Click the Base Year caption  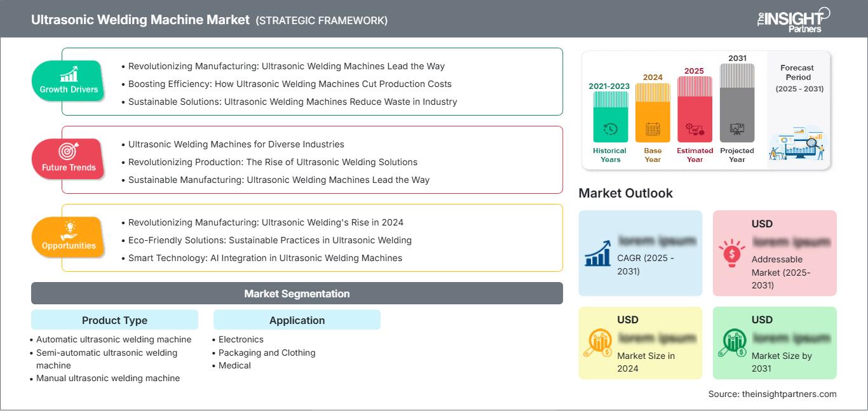(653, 155)
